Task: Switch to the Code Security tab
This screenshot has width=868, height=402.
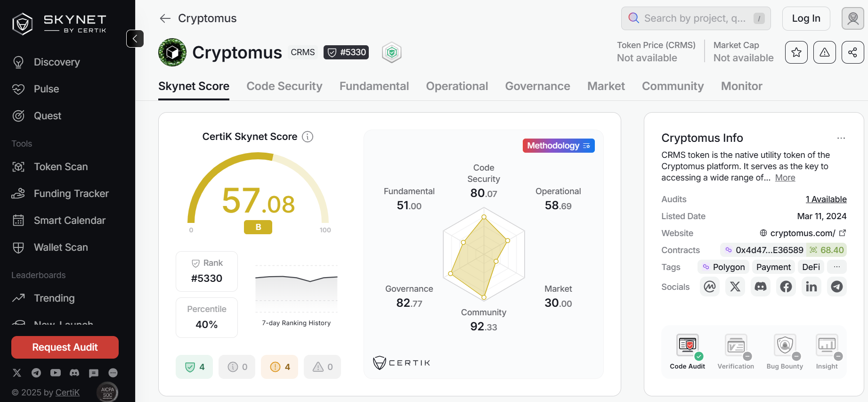Action: pyautogui.click(x=284, y=86)
